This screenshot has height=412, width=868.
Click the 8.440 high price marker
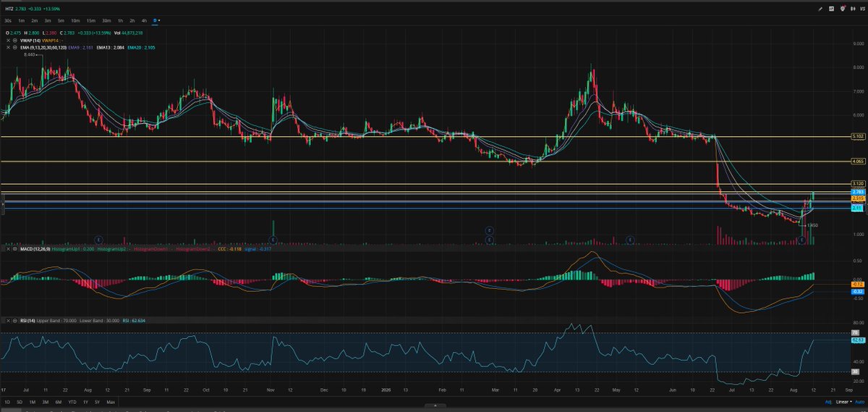click(x=29, y=55)
